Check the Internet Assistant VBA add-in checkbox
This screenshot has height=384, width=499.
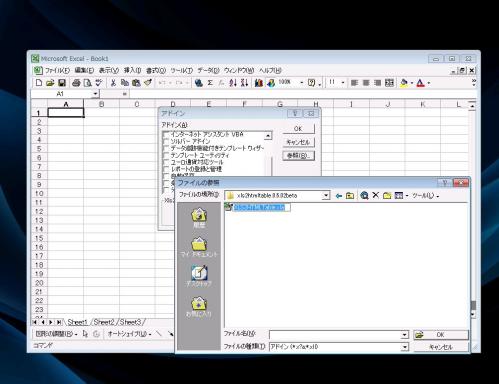click(166, 134)
